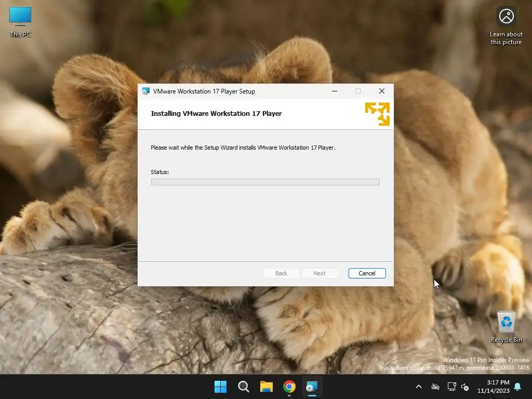Click the 'Status:' label
The width and height of the screenshot is (532, 399).
click(160, 172)
